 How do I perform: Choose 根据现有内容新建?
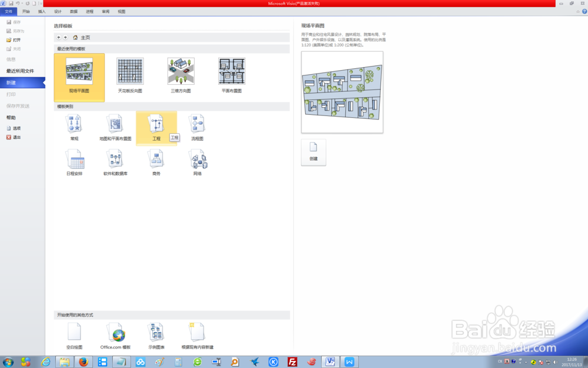[x=197, y=336]
